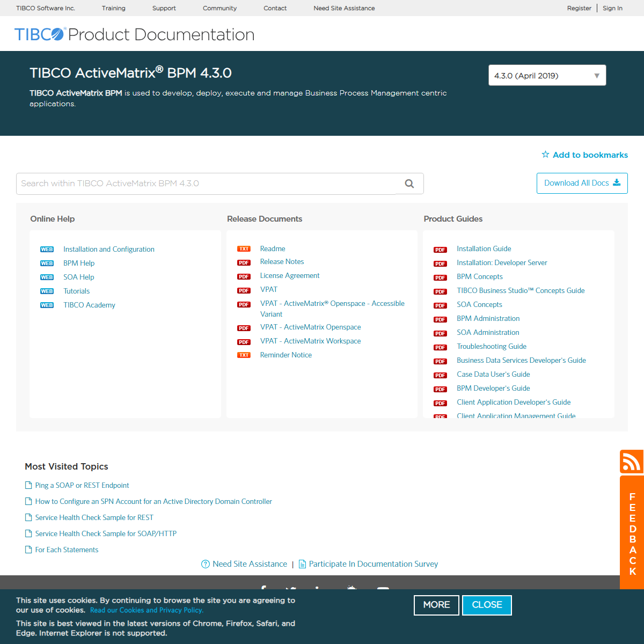The height and width of the screenshot is (644, 644).
Task: Click the Download All Docs button
Action: coord(582,183)
